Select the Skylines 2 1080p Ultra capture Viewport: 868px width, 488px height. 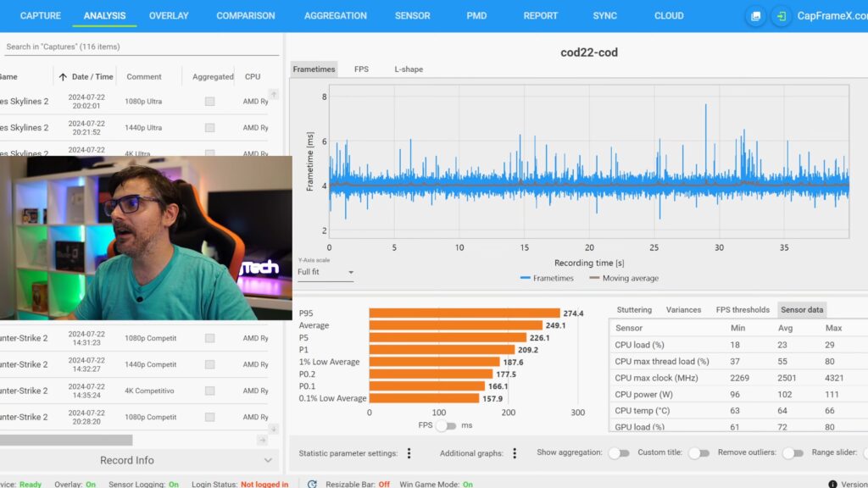[135, 102]
